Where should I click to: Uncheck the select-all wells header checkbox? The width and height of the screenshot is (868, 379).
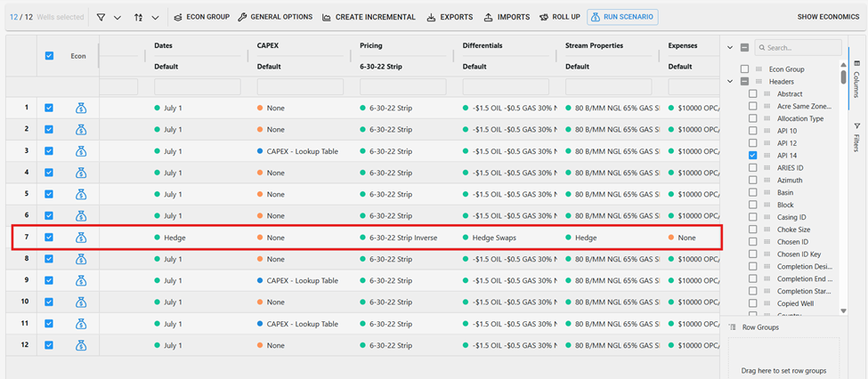tap(49, 55)
